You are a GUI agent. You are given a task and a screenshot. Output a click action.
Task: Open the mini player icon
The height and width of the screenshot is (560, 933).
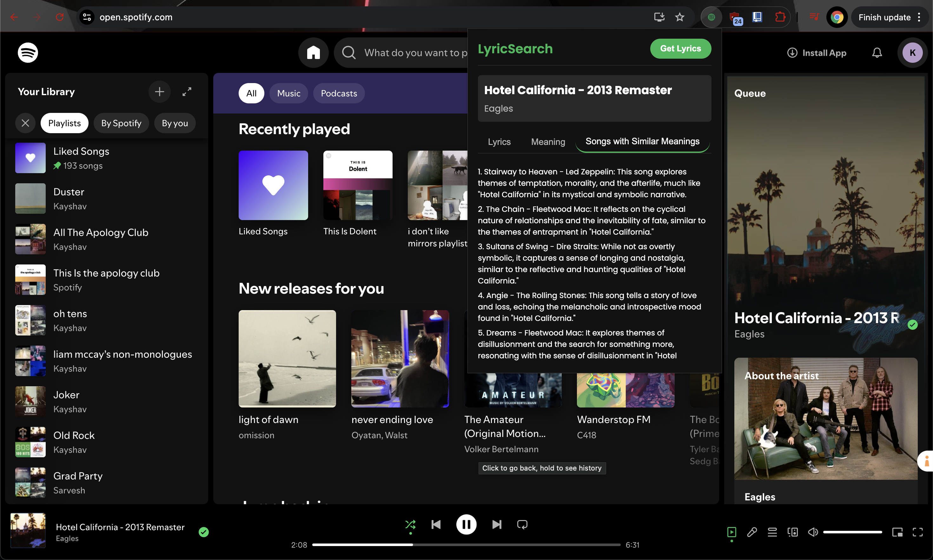[897, 532]
